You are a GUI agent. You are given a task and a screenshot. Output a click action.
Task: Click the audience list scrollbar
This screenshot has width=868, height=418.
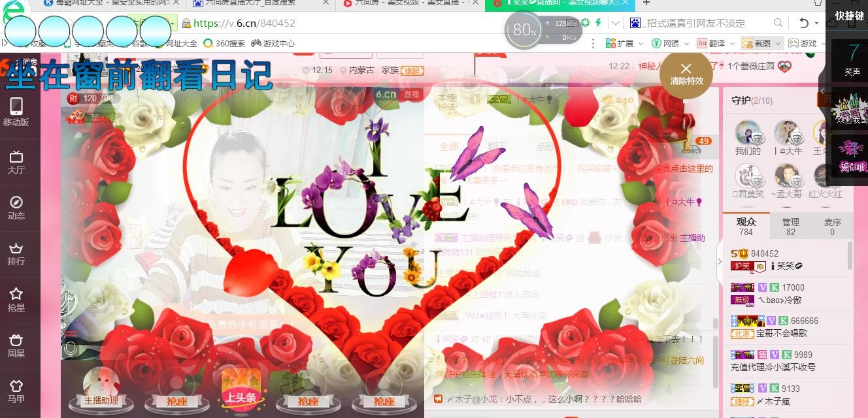click(x=850, y=256)
